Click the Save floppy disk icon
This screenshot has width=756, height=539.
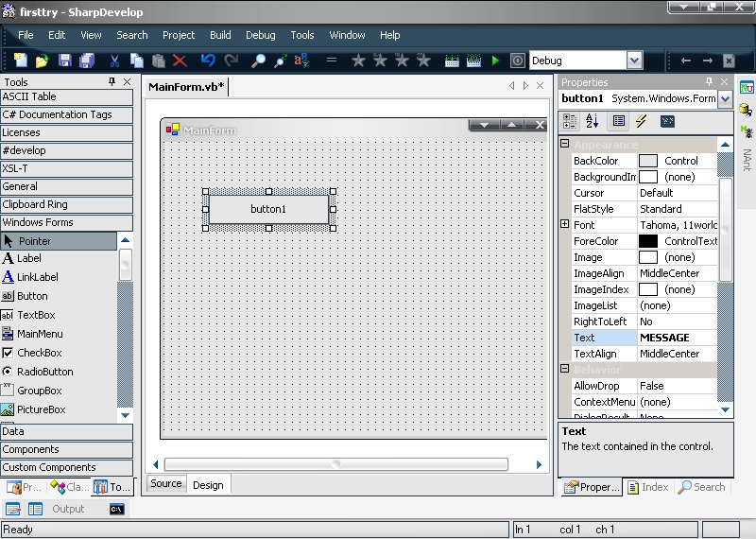64,61
